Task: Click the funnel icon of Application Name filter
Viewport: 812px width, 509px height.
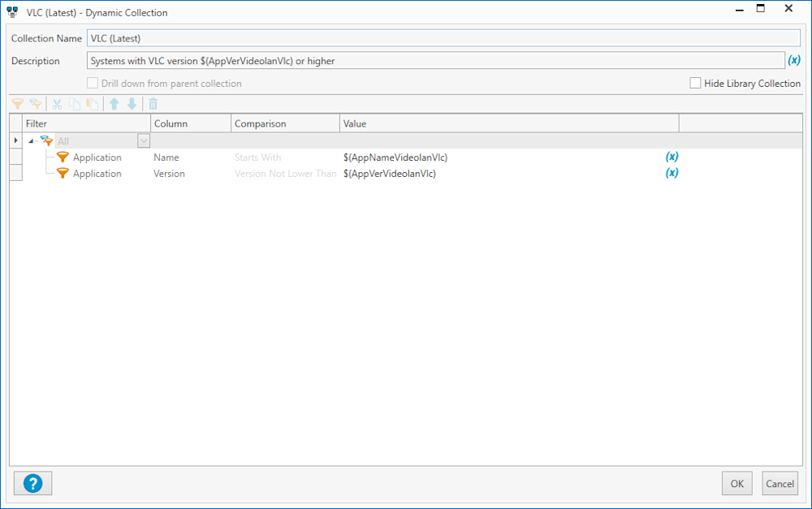Action: pos(63,157)
